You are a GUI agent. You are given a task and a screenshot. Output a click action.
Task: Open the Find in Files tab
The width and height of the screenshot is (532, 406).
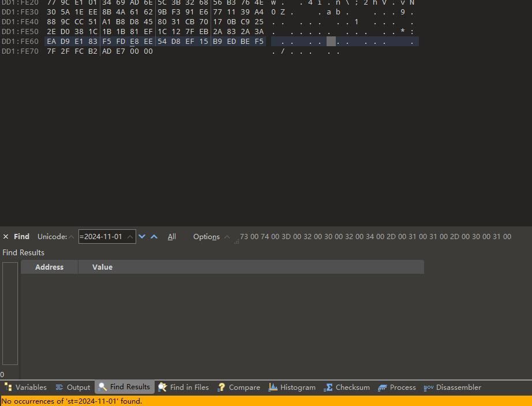[x=183, y=388]
